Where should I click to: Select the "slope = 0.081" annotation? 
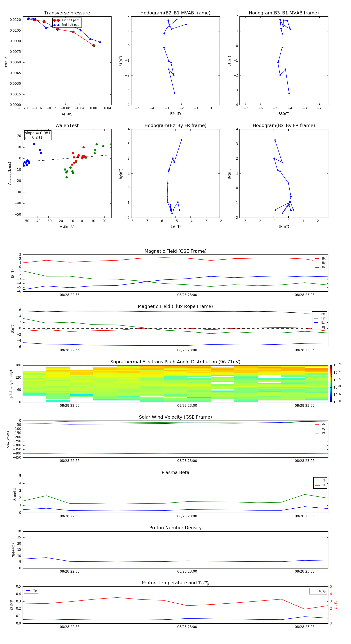pyautogui.click(x=37, y=133)
